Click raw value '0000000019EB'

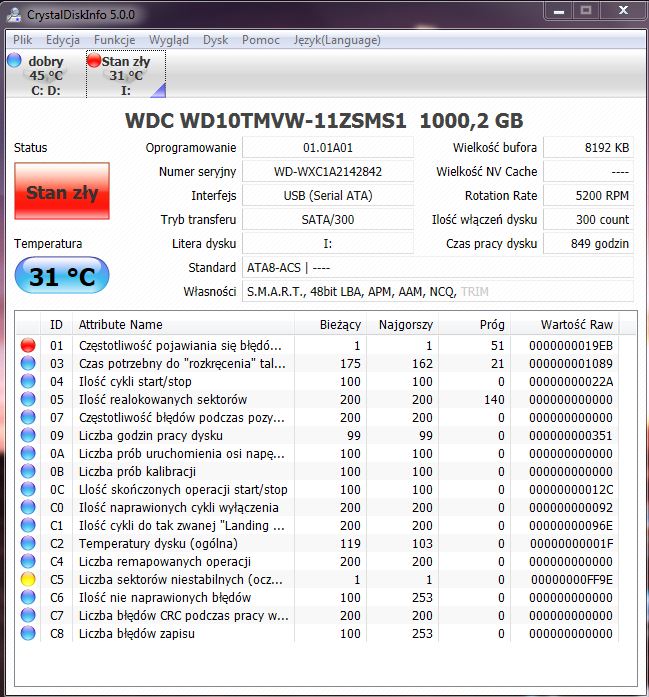[x=571, y=346]
